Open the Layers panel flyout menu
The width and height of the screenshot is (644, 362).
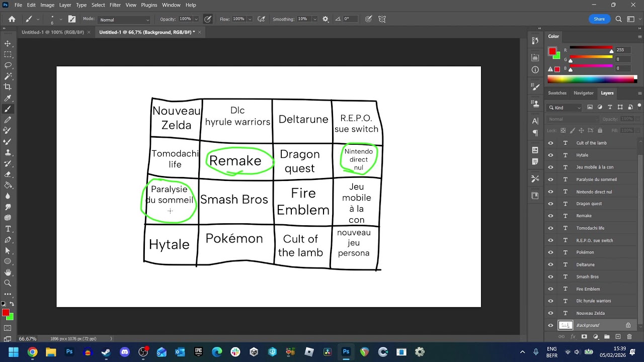click(x=640, y=93)
